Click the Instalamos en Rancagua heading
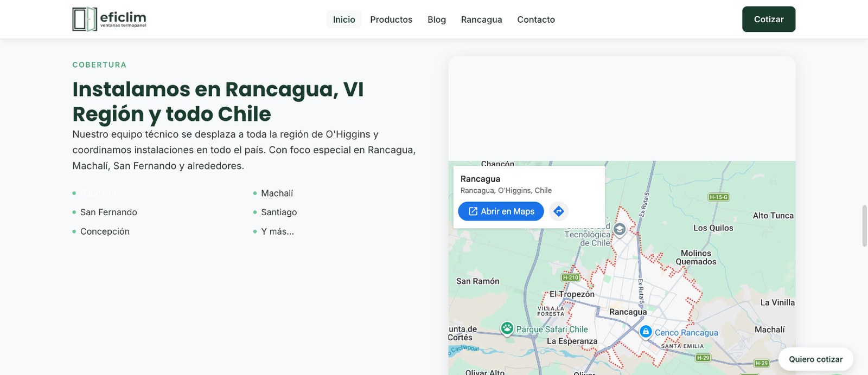Image resolution: width=868 pixels, height=375 pixels. [x=218, y=101]
